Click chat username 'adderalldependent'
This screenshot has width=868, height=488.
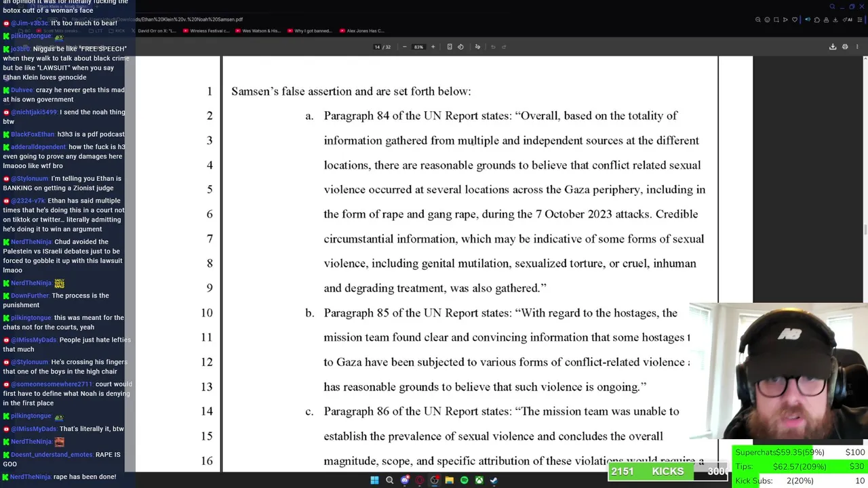[x=39, y=147]
